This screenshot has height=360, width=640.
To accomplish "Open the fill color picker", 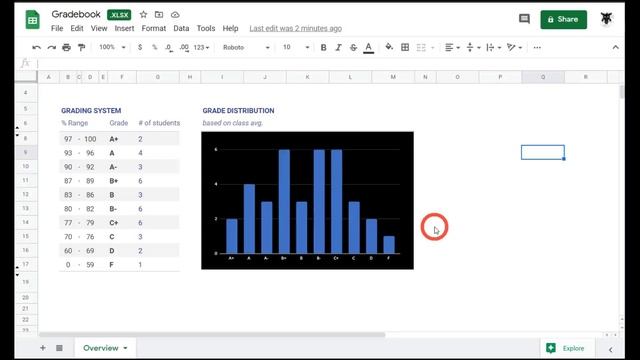I will [x=389, y=47].
